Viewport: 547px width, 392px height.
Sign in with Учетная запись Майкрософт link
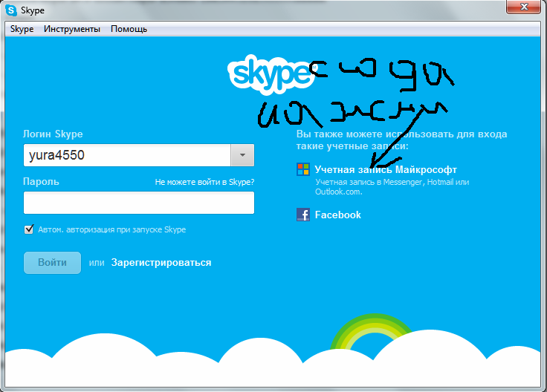386,170
